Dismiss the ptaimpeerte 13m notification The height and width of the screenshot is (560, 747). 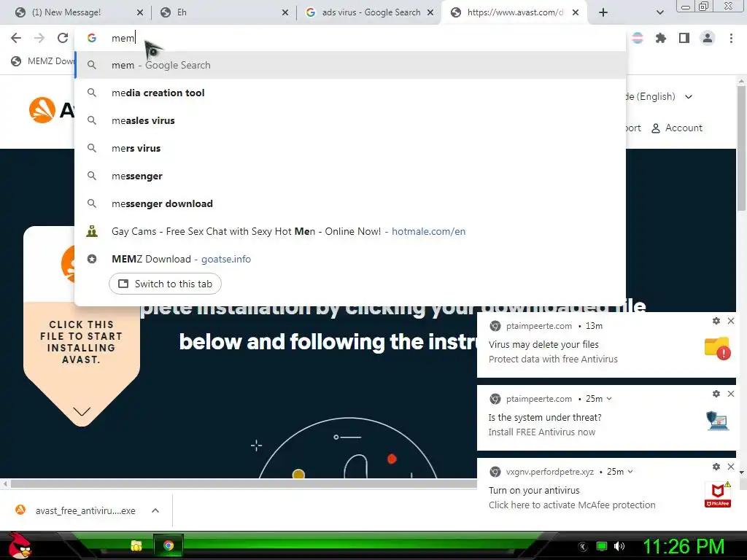click(x=731, y=321)
